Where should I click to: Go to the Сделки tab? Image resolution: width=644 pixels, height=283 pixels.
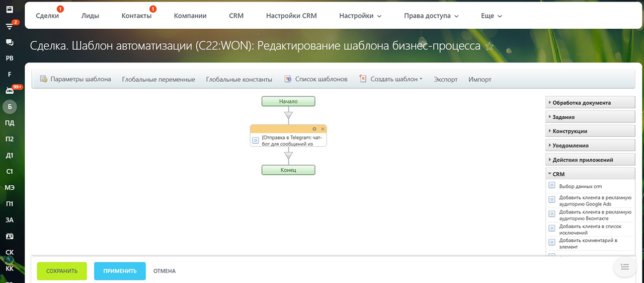click(47, 16)
